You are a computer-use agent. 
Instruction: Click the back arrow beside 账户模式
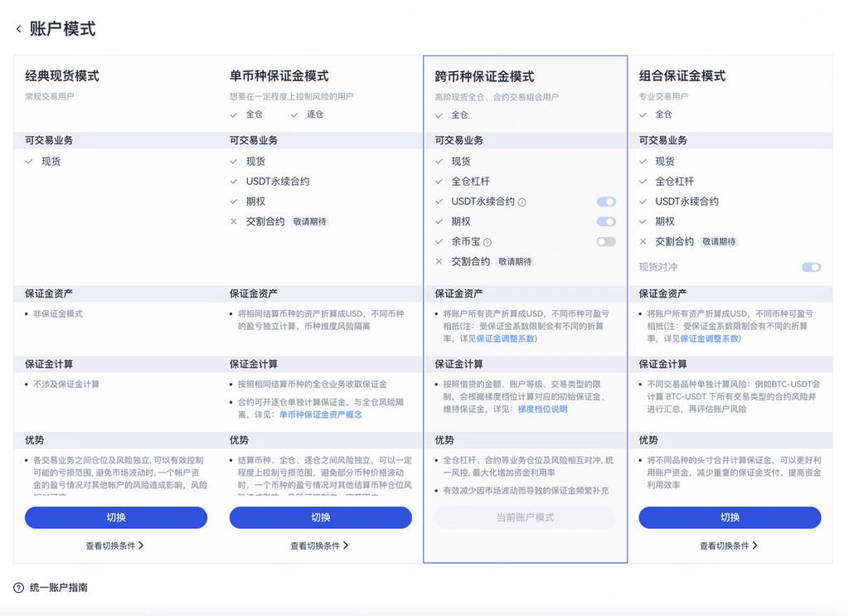[18, 29]
